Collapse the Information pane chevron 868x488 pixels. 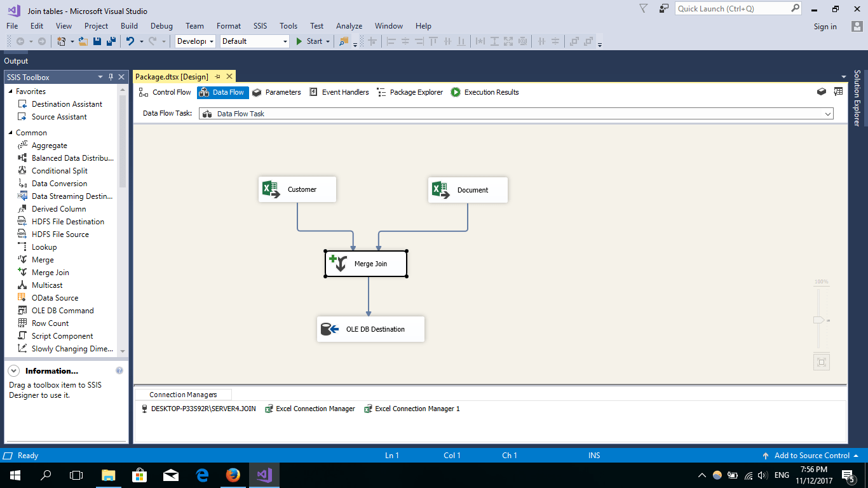tap(14, 371)
